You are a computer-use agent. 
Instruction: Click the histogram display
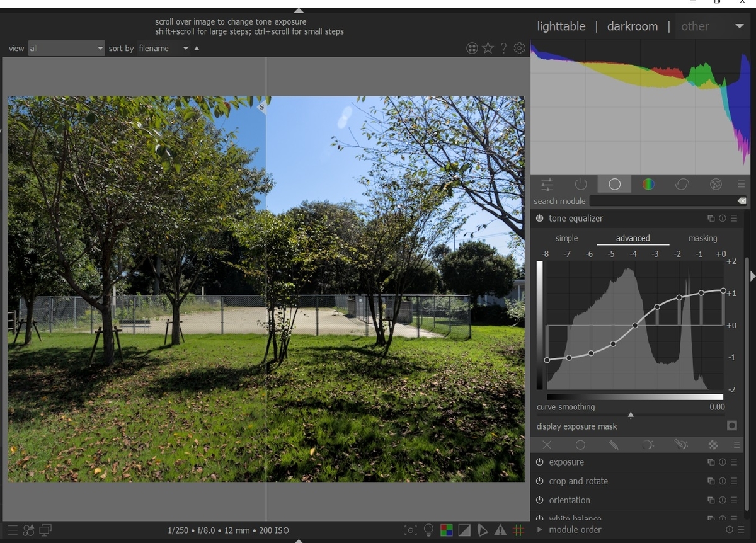[x=640, y=107]
